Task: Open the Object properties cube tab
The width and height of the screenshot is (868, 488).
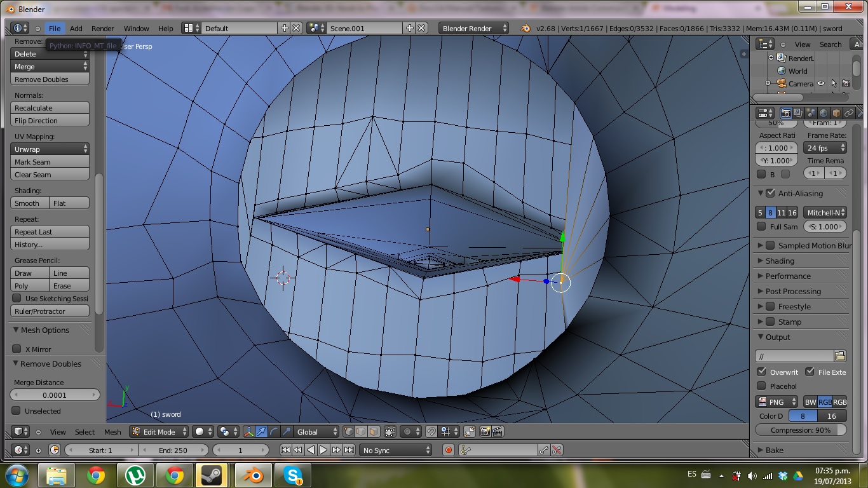Action: click(x=836, y=113)
